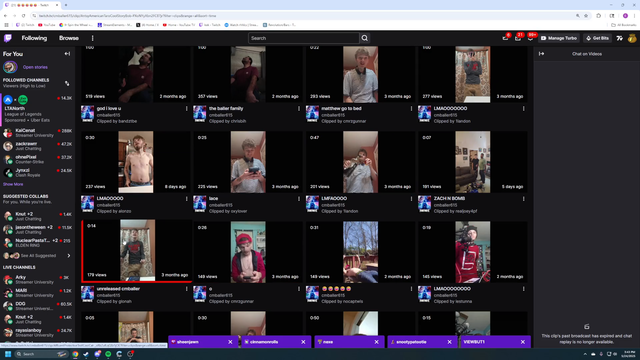Screen dimensions: 640x360
Task: Go to Twitch home via logo
Action: [8, 38]
